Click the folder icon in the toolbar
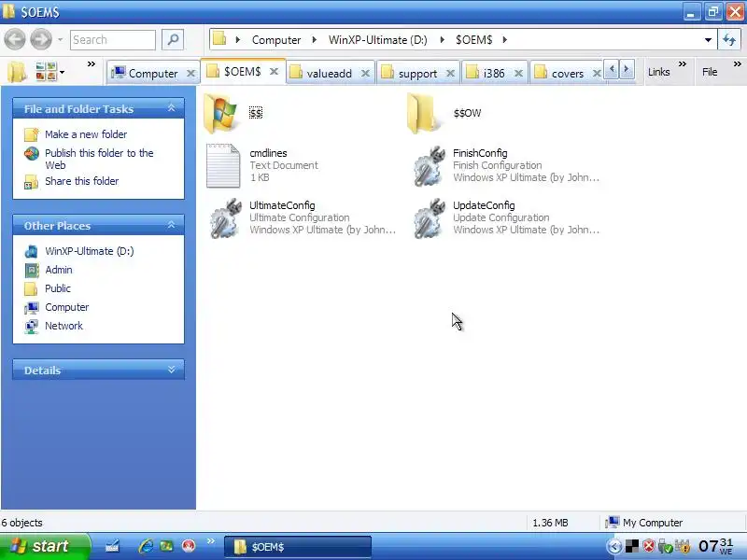747x560 pixels. (x=17, y=73)
